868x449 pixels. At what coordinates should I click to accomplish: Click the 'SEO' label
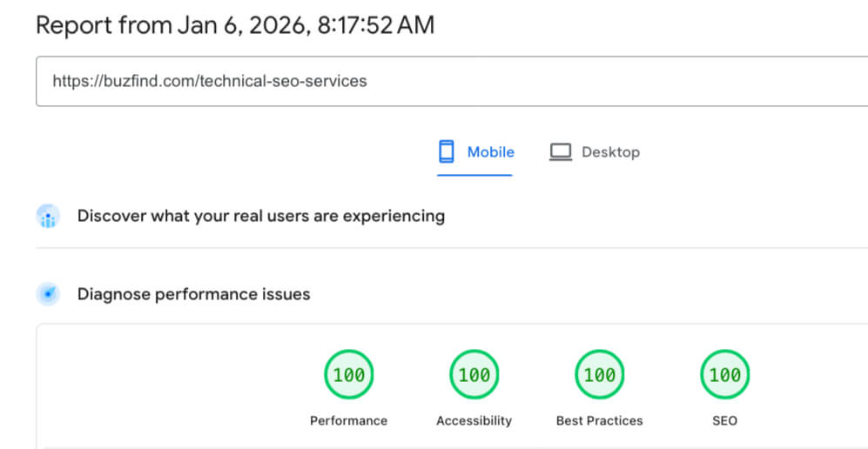(x=725, y=421)
